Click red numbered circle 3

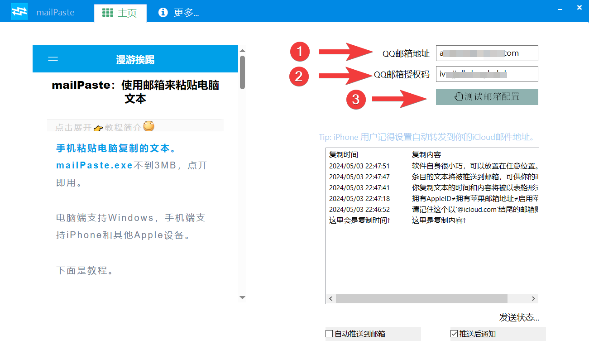356,99
